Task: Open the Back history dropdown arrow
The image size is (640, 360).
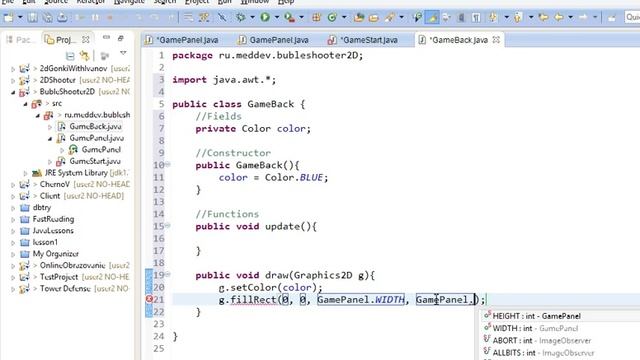Action: point(570,18)
